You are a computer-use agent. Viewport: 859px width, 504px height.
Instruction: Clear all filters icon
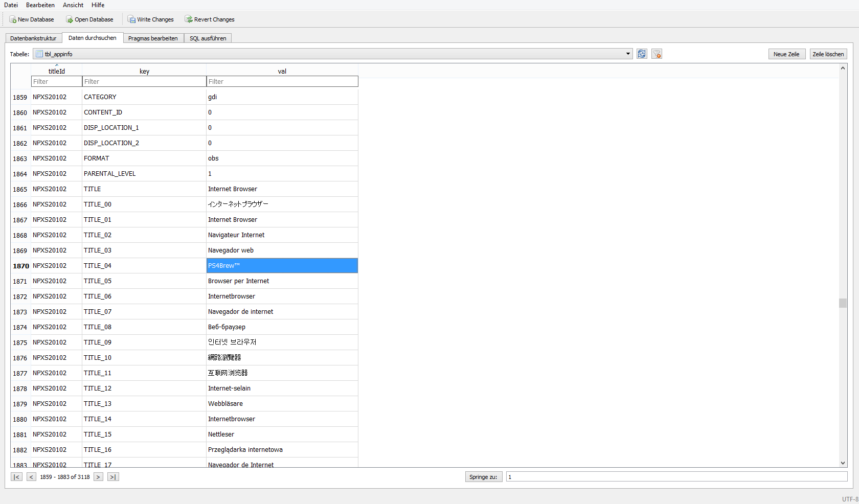[657, 54]
